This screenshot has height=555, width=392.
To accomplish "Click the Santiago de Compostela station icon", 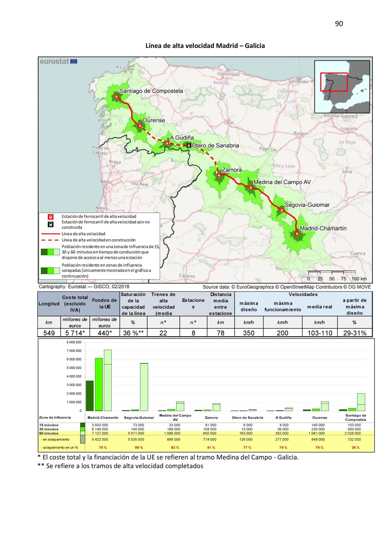I will [x=116, y=96].
